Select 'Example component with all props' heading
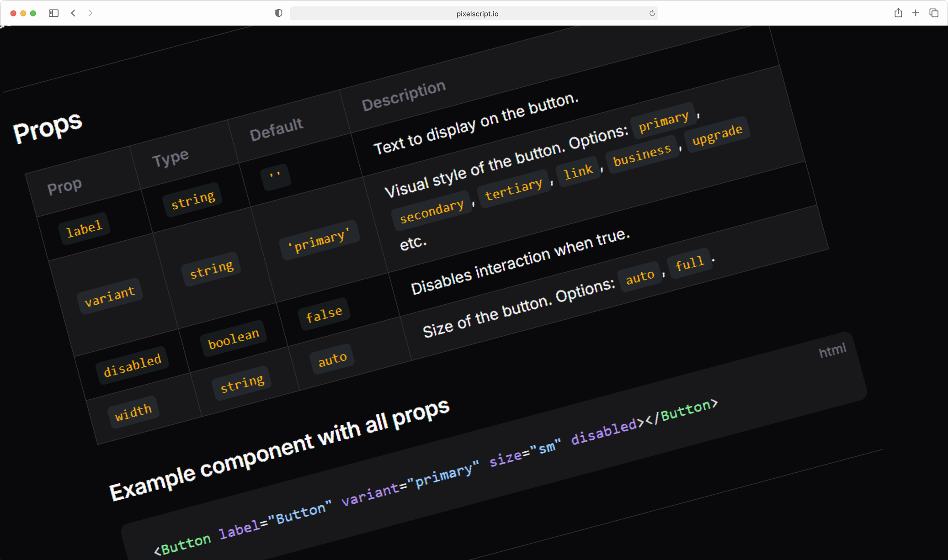948x560 pixels. [x=280, y=450]
